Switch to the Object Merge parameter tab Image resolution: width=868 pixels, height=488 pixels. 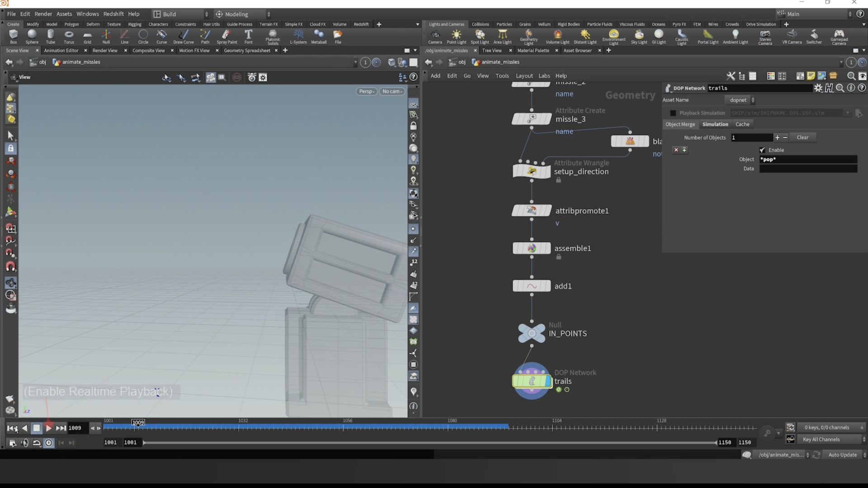680,124
